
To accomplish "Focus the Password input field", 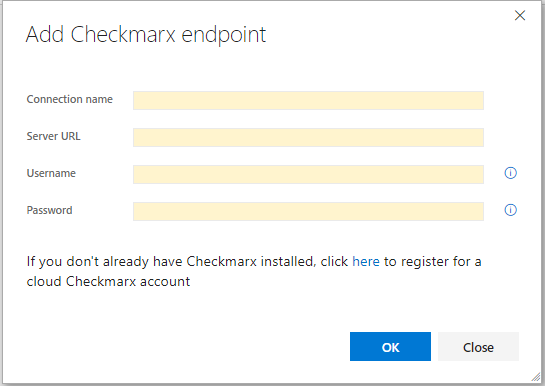I will click(x=308, y=211).
